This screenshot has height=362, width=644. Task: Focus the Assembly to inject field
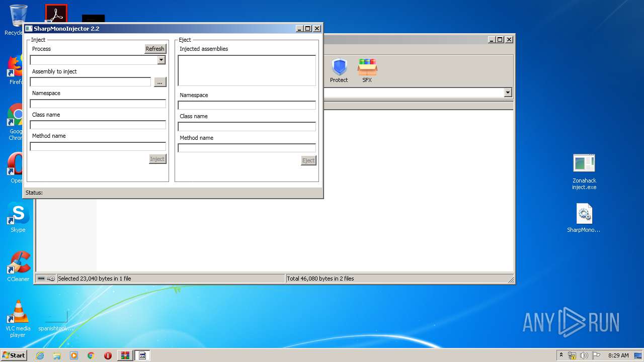[91, 82]
